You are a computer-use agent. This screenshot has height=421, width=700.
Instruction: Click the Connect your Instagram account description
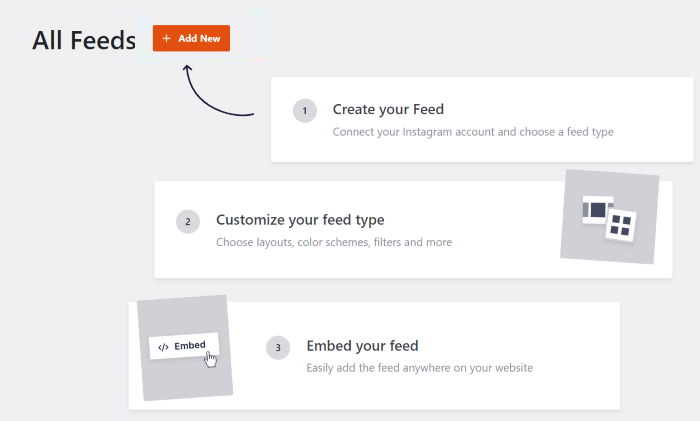click(x=473, y=131)
